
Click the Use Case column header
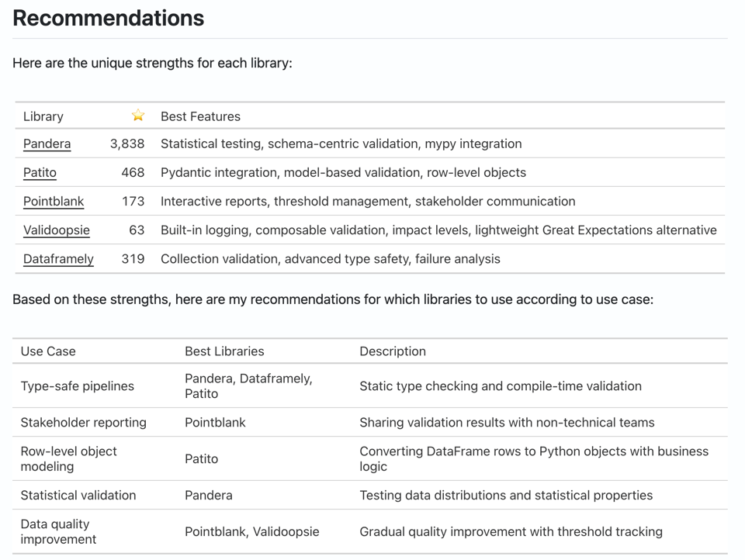click(48, 351)
